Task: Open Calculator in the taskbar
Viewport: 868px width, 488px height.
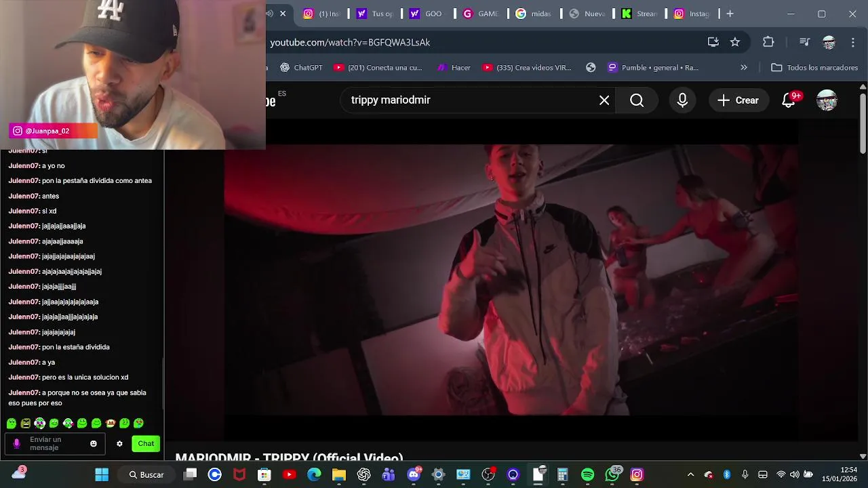Action: point(562,474)
